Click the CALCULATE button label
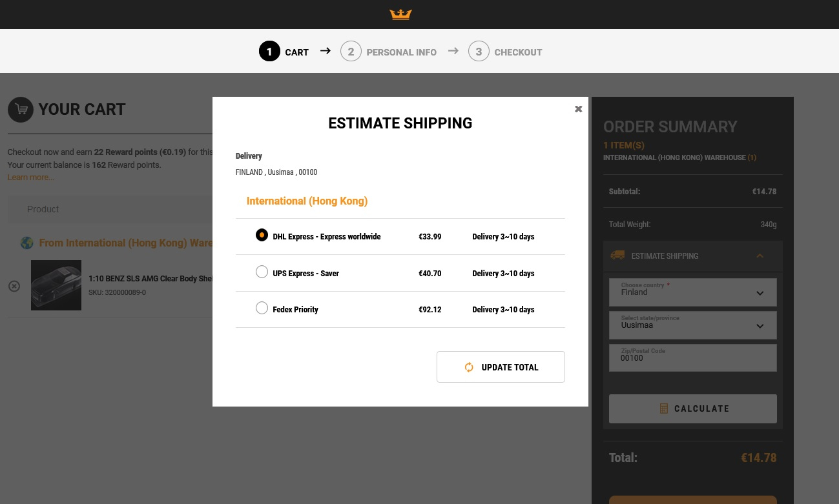The image size is (839, 504). (x=702, y=408)
